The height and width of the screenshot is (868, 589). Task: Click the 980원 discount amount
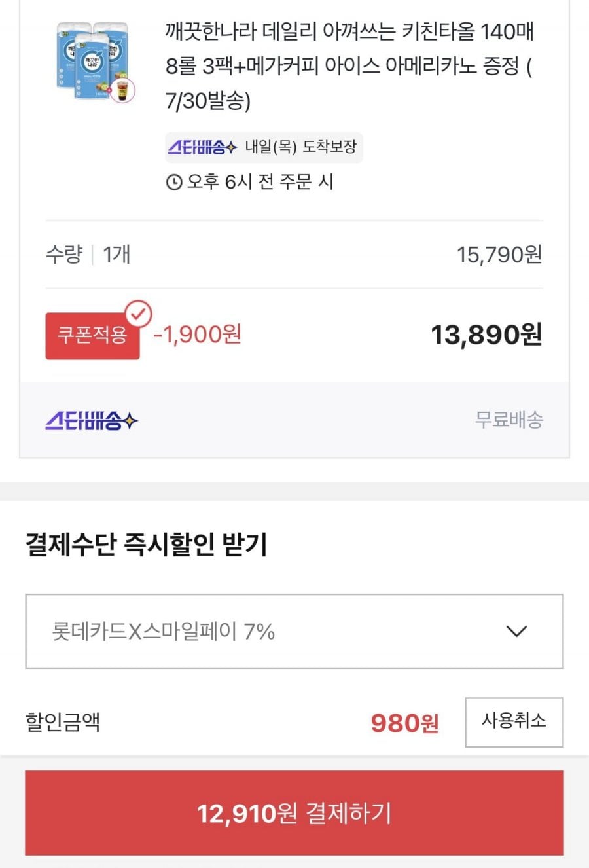click(x=404, y=723)
